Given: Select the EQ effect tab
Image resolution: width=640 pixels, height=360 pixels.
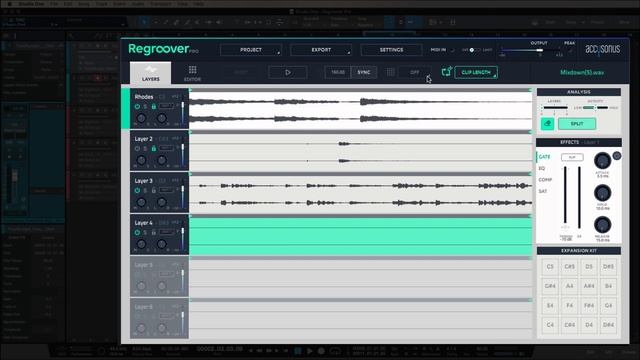Looking at the screenshot, I should point(542,168).
